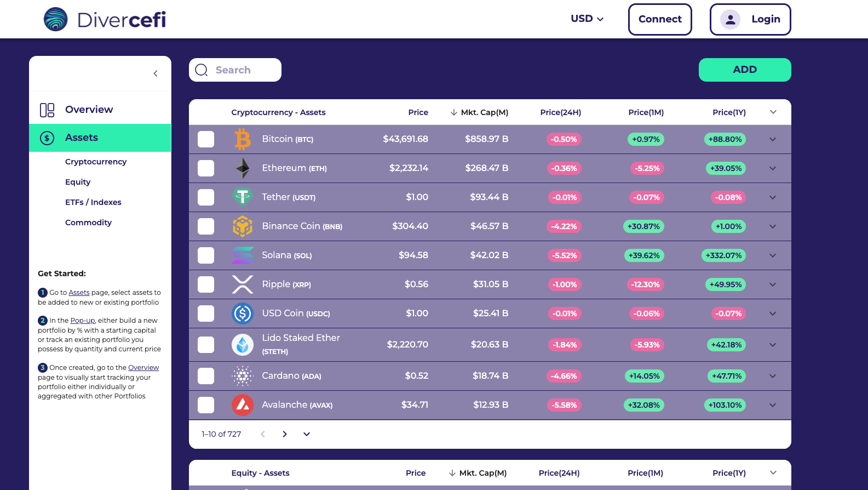Expand the Ripple row details

point(773,284)
